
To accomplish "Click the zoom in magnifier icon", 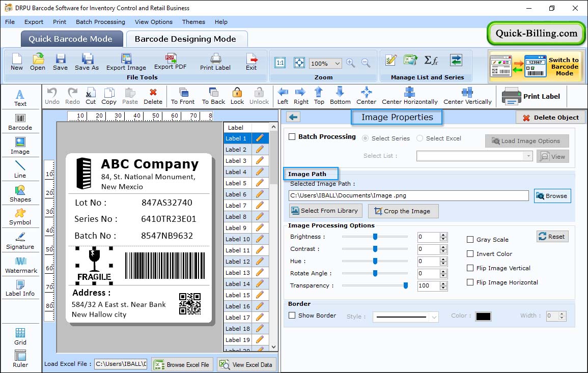I will click(x=351, y=63).
